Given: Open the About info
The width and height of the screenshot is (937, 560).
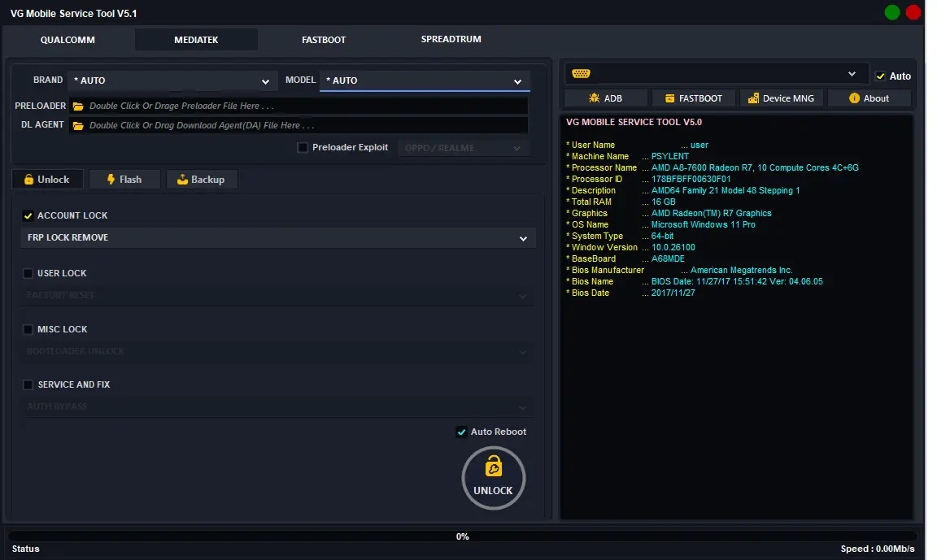Looking at the screenshot, I should [x=869, y=98].
